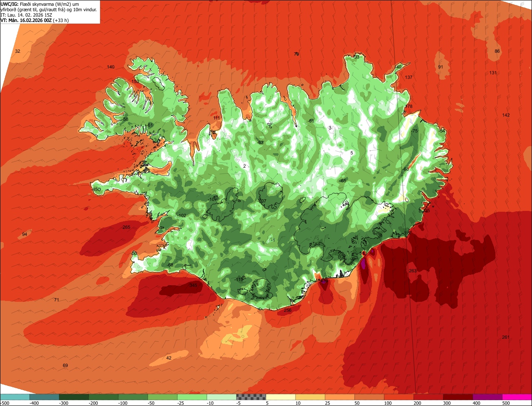Click the value -102 on the map
This screenshot has height=406, width=532.
tap(181, 215)
